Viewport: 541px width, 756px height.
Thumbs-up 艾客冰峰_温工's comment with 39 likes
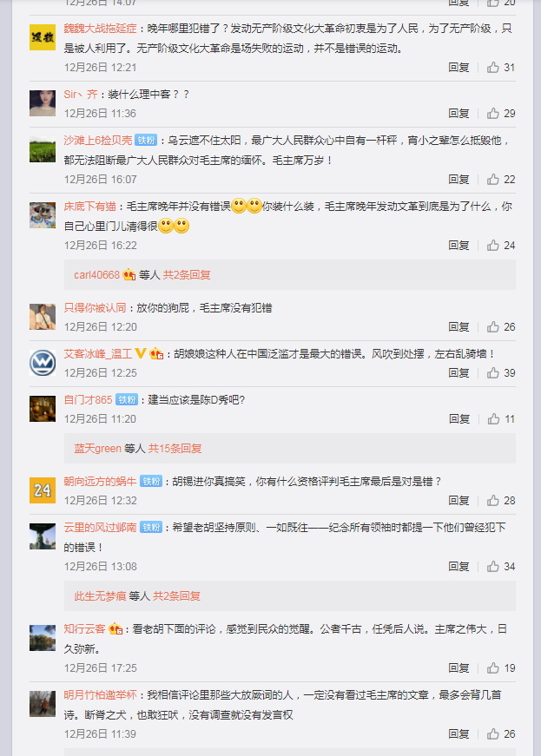click(x=492, y=372)
